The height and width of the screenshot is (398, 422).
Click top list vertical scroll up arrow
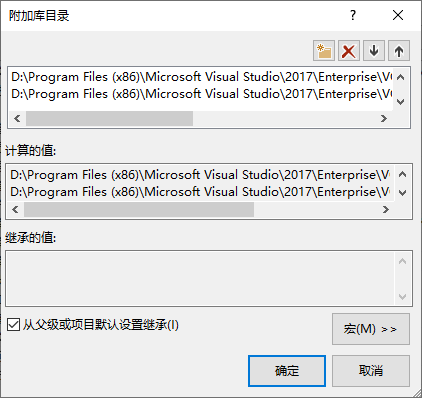[401, 77]
